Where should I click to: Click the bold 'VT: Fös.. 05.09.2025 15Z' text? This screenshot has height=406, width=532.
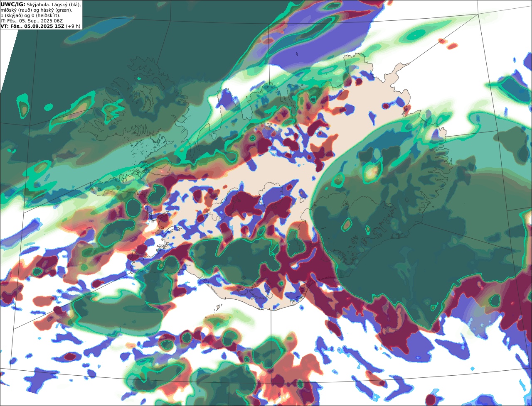(x=32, y=26)
